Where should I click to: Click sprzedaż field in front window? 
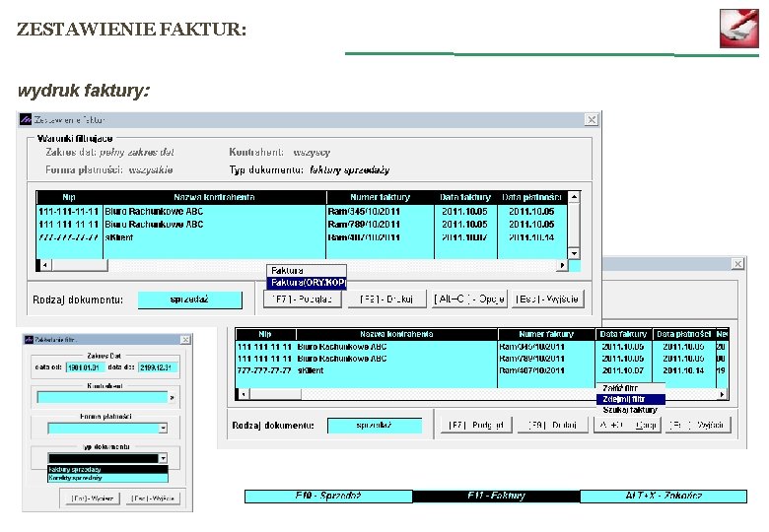coord(190,299)
